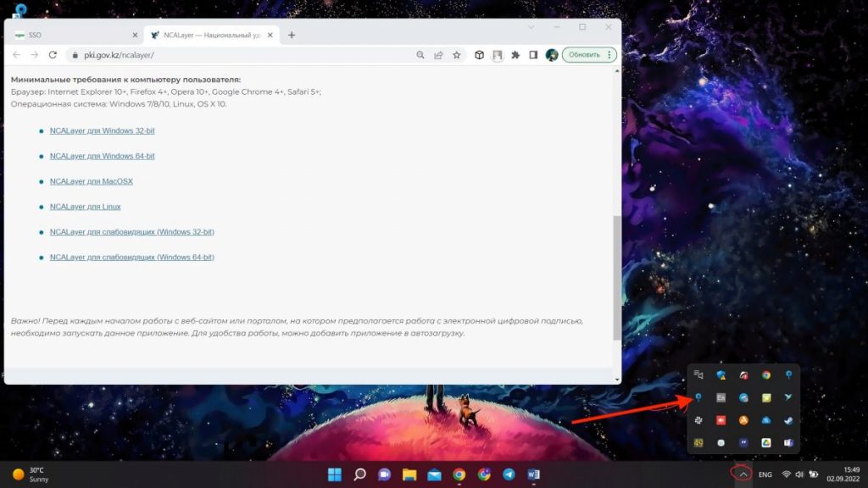Open the orange round tray icon

pos(743,420)
